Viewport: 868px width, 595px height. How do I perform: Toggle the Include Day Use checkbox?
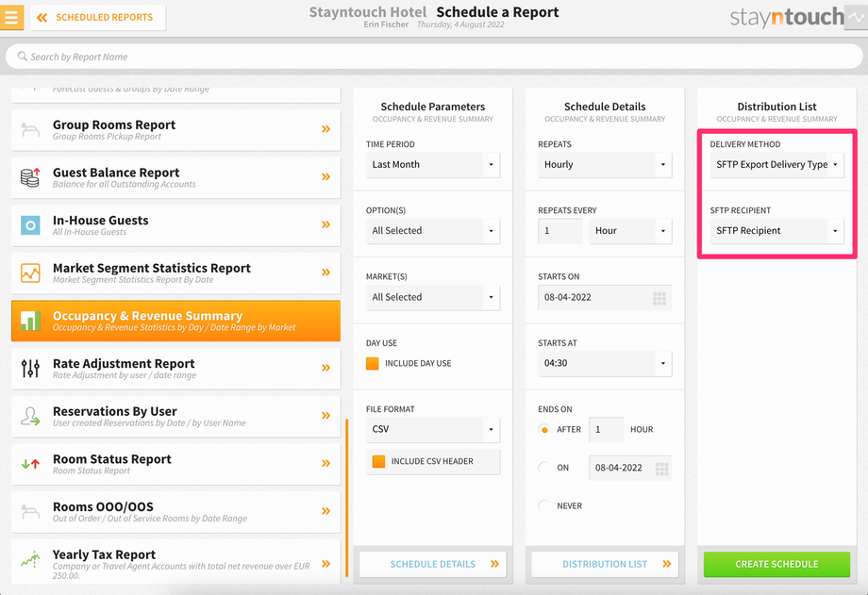pos(373,363)
